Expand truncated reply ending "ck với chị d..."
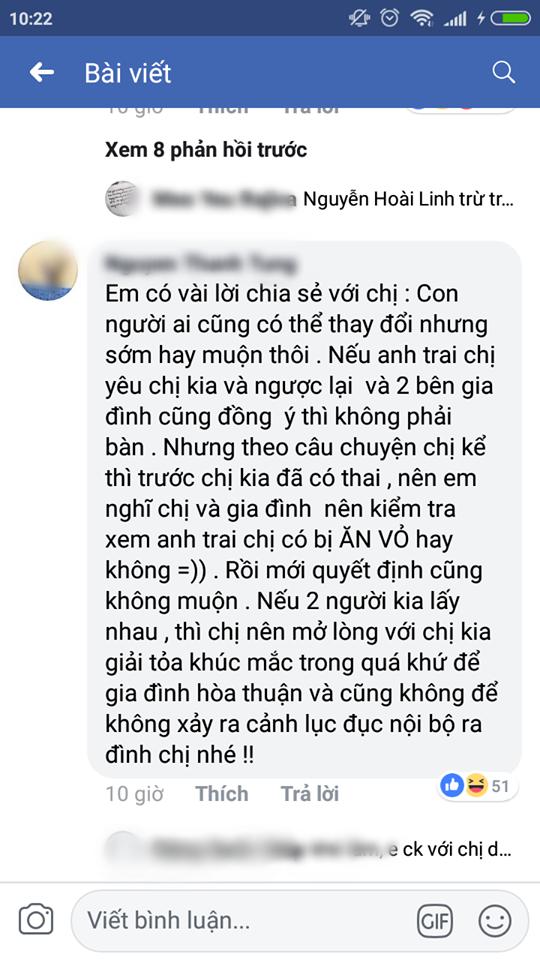 309,849
